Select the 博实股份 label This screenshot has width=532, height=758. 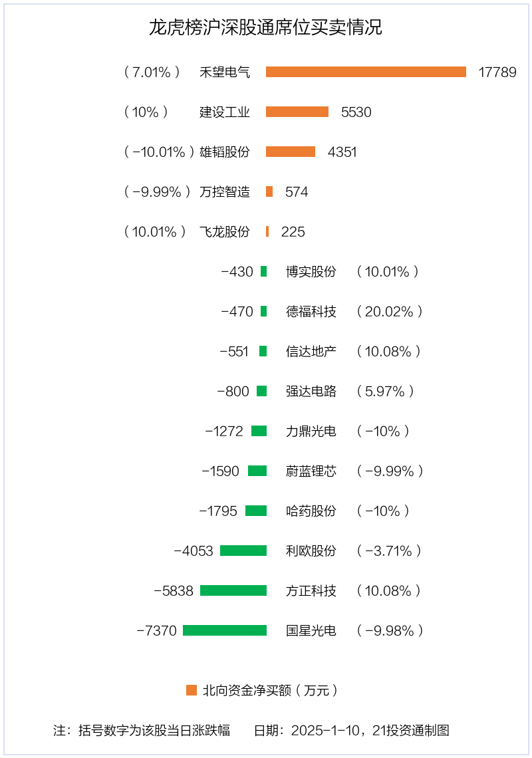tap(311, 272)
